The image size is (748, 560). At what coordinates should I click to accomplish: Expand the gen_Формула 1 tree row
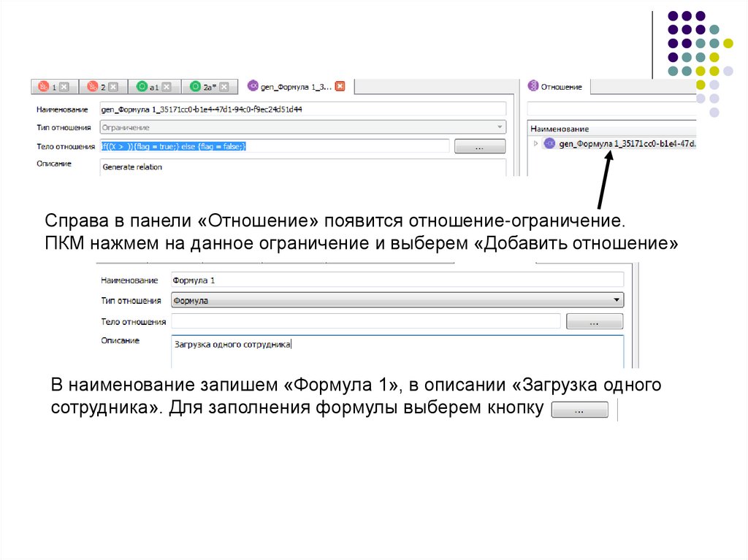point(535,144)
